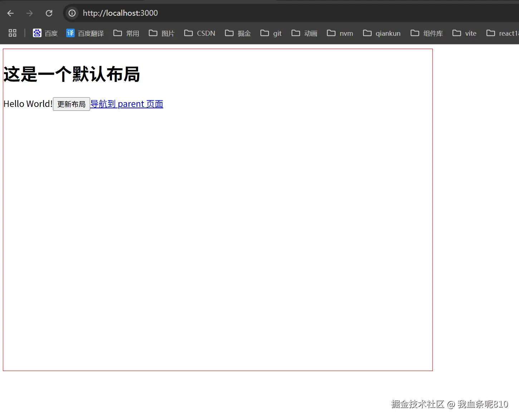519x420 pixels.
Task: Open the apps grid in bookmarks bar
Action: point(13,33)
